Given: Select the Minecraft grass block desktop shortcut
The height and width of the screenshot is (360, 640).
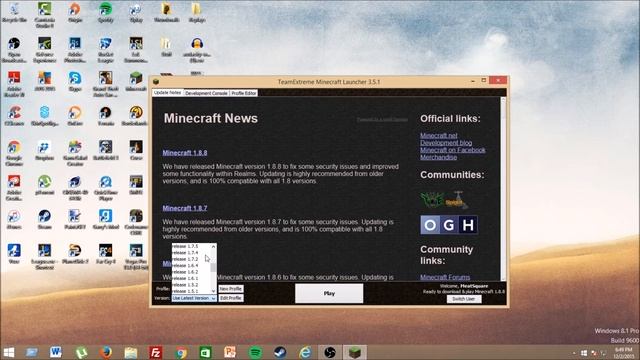Looking at the screenshot, I should pos(136,82).
